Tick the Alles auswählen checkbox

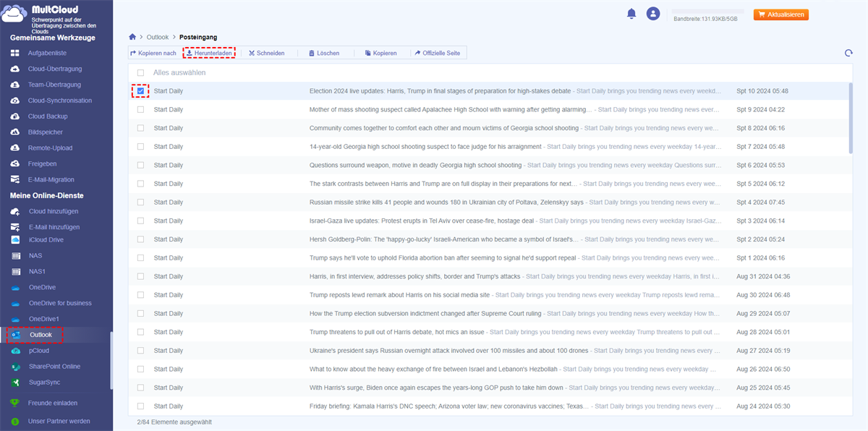[x=140, y=73]
